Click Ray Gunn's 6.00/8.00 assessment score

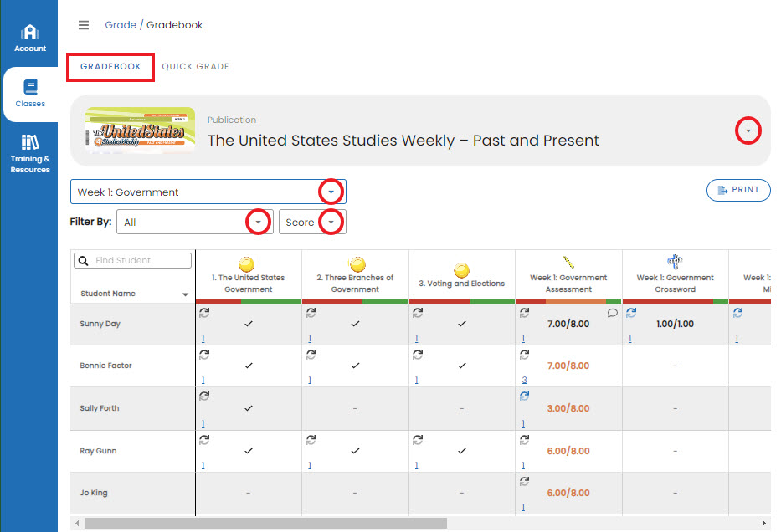pyautogui.click(x=568, y=451)
